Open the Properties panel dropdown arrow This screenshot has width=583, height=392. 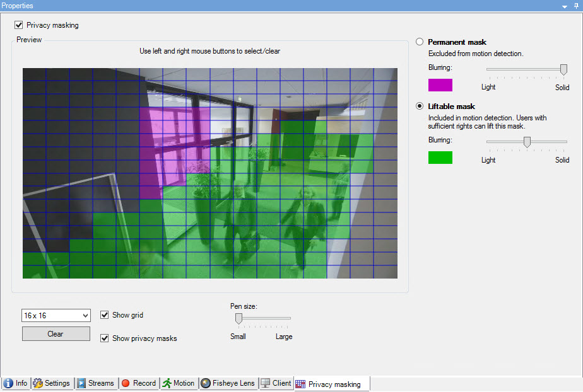coord(565,5)
